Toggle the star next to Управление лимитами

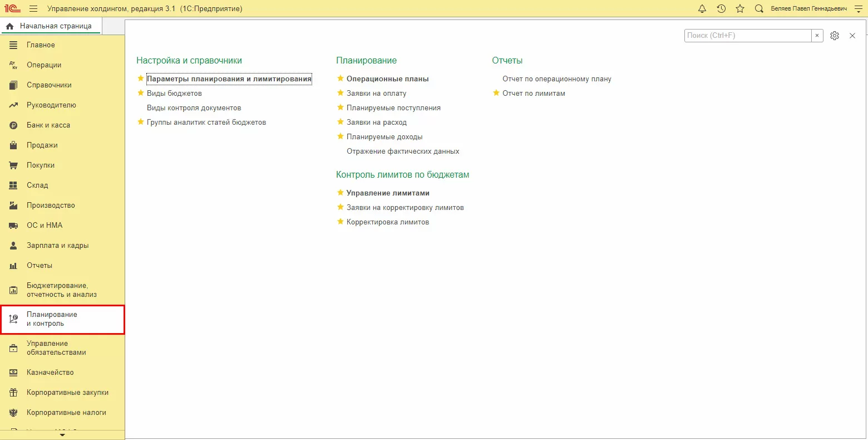click(341, 193)
